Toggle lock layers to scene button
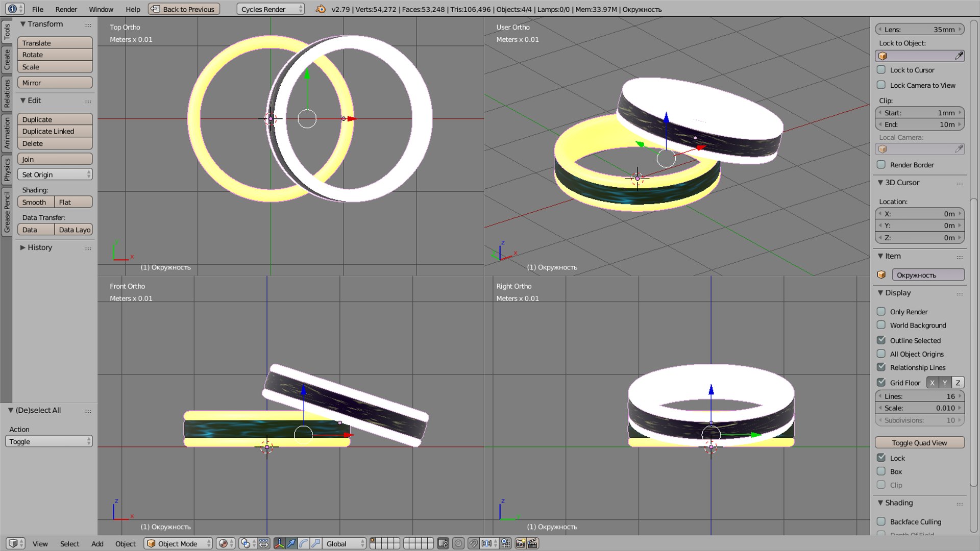 pos(443,543)
